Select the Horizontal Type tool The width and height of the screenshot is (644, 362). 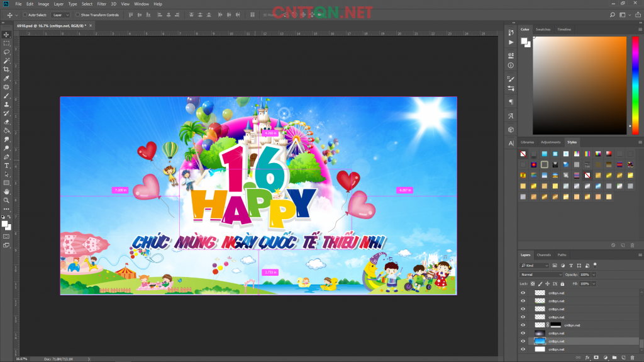point(6,166)
